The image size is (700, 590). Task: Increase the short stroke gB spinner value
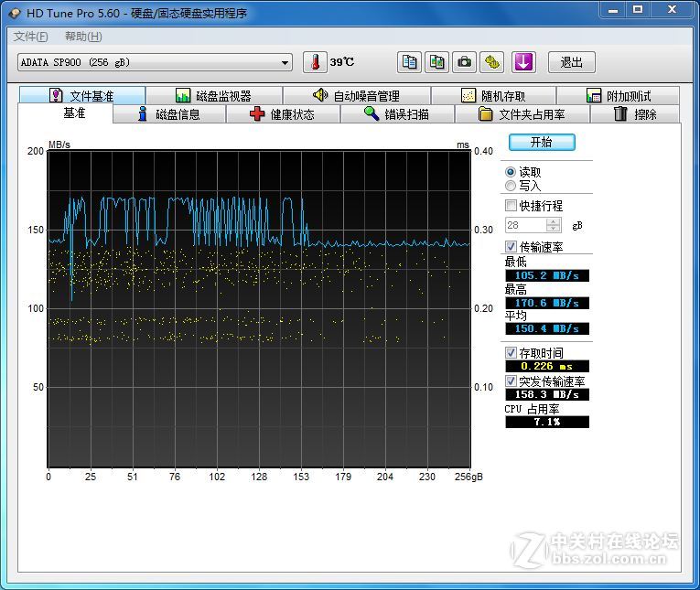click(553, 221)
